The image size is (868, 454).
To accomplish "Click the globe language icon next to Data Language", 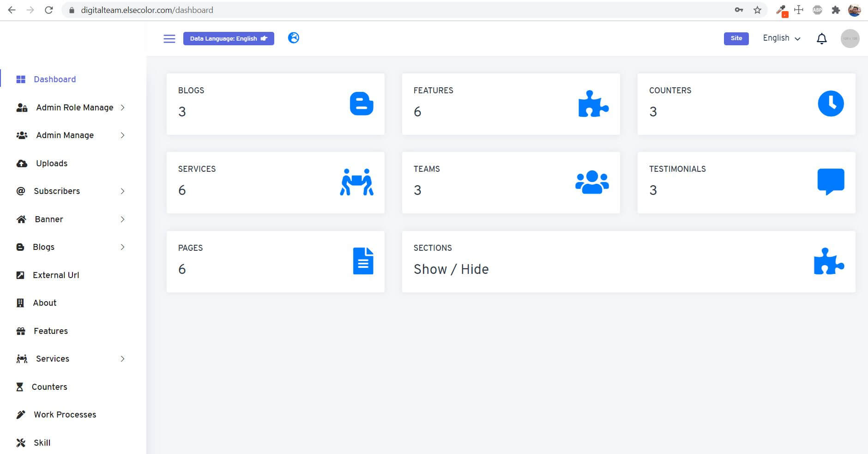I will [x=293, y=38].
